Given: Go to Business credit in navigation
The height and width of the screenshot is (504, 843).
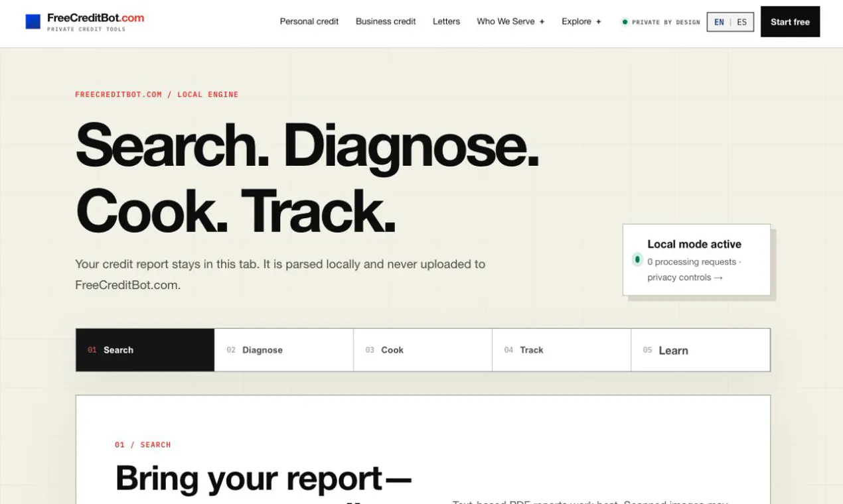Looking at the screenshot, I should click(x=386, y=21).
